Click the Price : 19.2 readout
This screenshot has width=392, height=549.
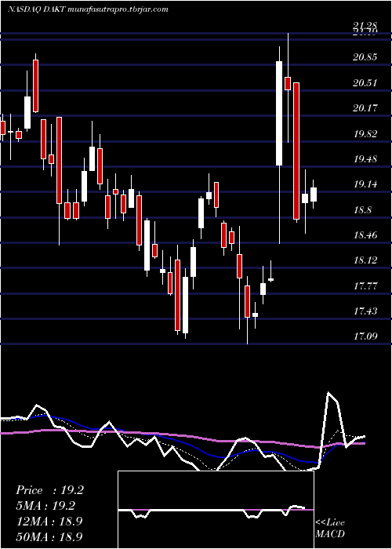coord(49,490)
